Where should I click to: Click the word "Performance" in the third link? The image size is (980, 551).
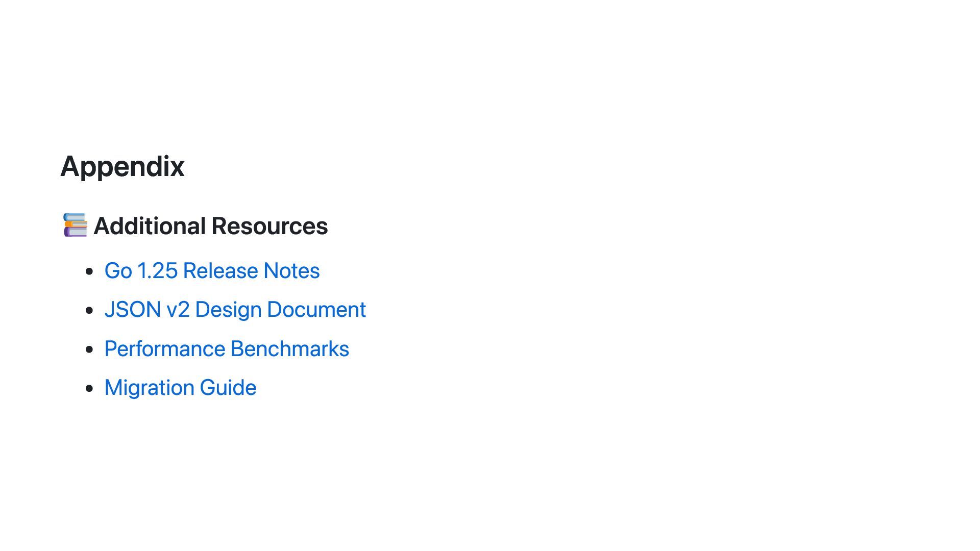click(165, 349)
